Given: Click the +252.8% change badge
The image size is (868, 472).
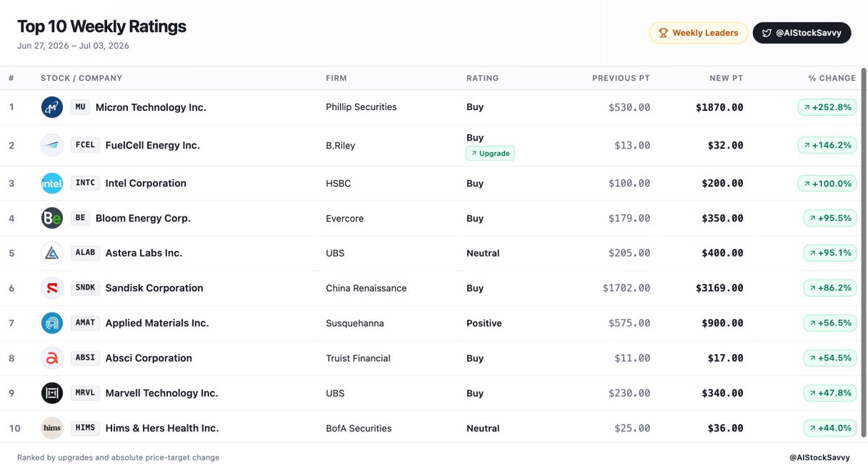Looking at the screenshot, I should click(827, 107).
